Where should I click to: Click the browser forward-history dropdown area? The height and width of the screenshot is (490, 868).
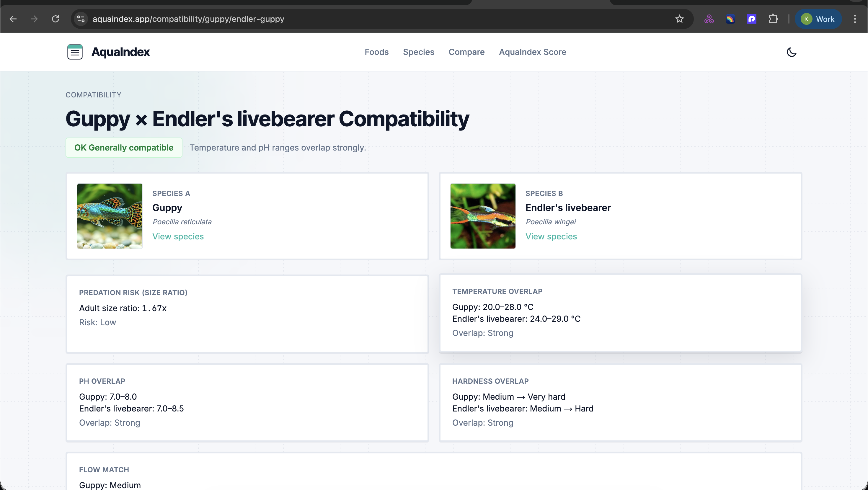34,19
